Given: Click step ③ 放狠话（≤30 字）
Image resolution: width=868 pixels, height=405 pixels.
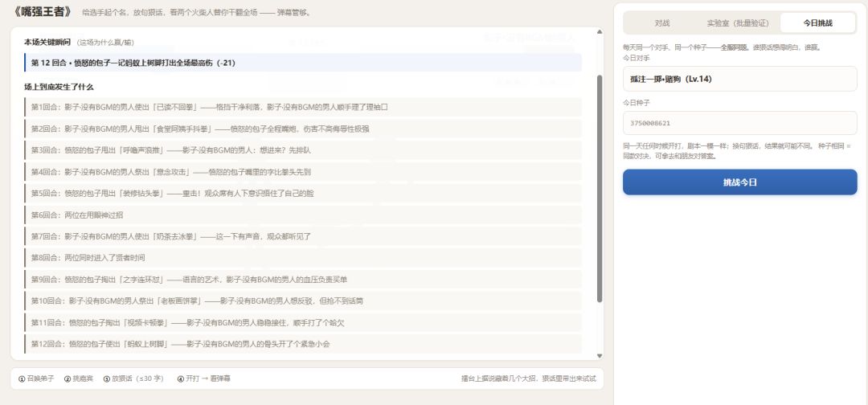Looking at the screenshot, I should coord(133,379).
